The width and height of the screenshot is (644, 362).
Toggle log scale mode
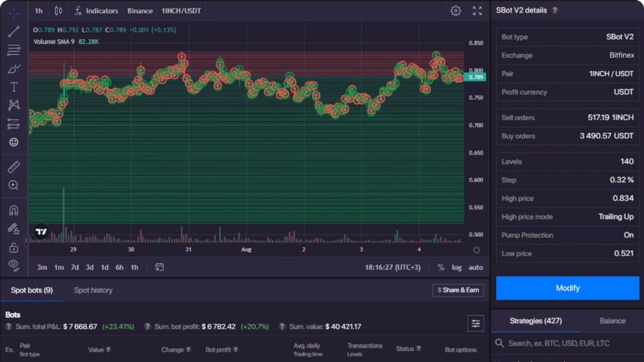pyautogui.click(x=457, y=267)
